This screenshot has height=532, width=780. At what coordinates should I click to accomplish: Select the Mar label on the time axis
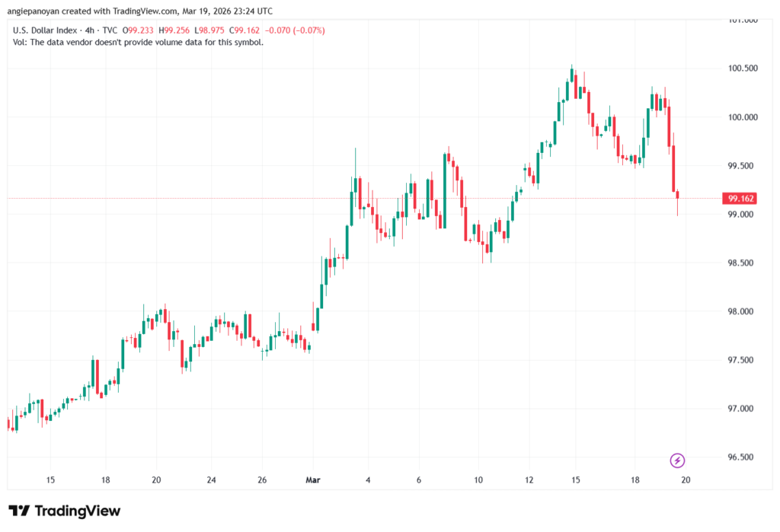click(312, 480)
